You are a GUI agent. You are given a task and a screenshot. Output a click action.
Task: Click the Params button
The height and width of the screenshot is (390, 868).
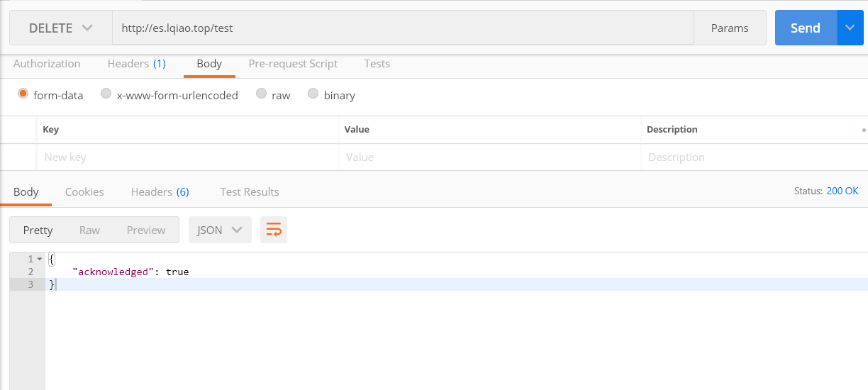(x=730, y=28)
